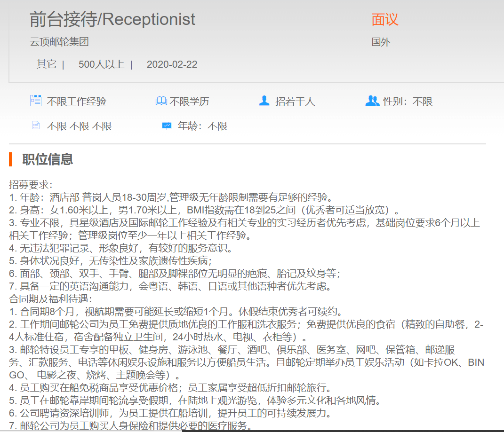The image size is (504, 432).
Task: Open the 前台接待/Receptionist job title
Action: (x=112, y=19)
